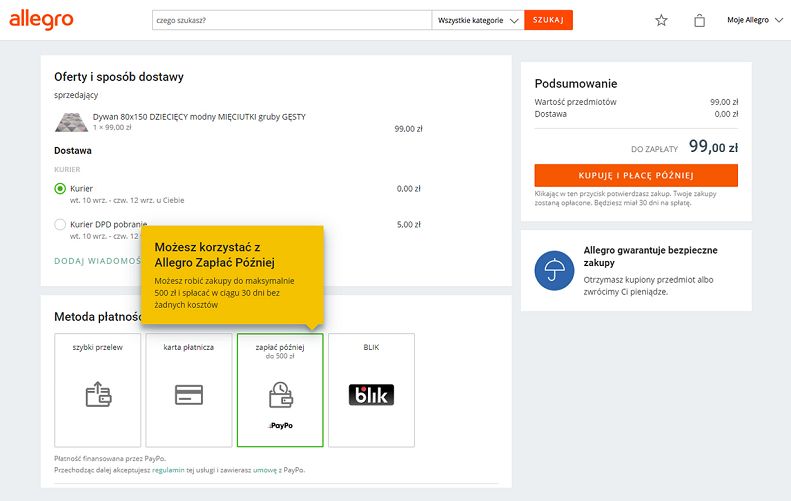Click the Allegro logo

(41, 20)
